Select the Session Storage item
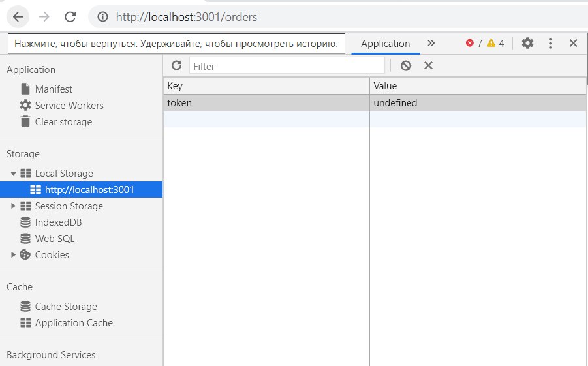The width and height of the screenshot is (588, 366). (x=69, y=206)
